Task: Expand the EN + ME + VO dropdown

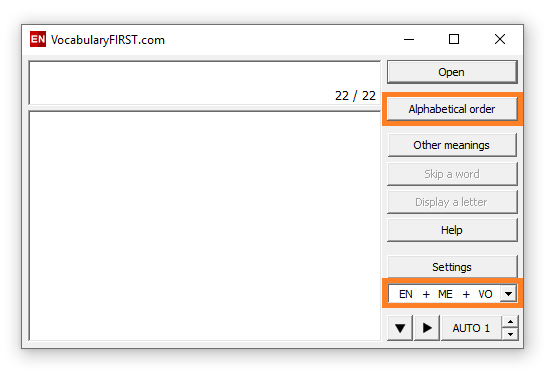Action: pyautogui.click(x=508, y=294)
